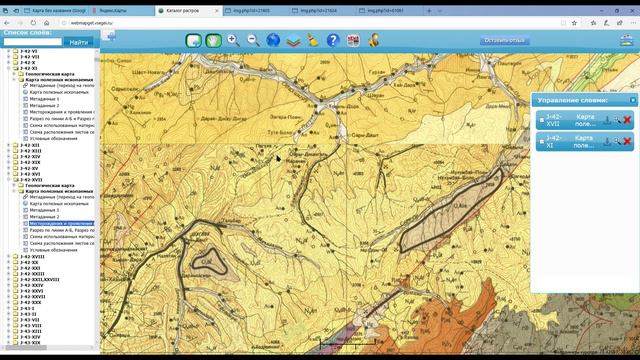
Task: Switch to the first browser tab (Карта без названия)
Action: [x=55, y=11]
